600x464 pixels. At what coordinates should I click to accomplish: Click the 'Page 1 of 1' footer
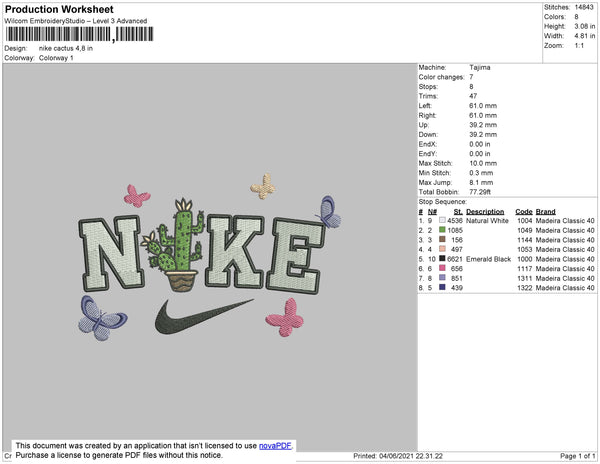[x=577, y=456]
